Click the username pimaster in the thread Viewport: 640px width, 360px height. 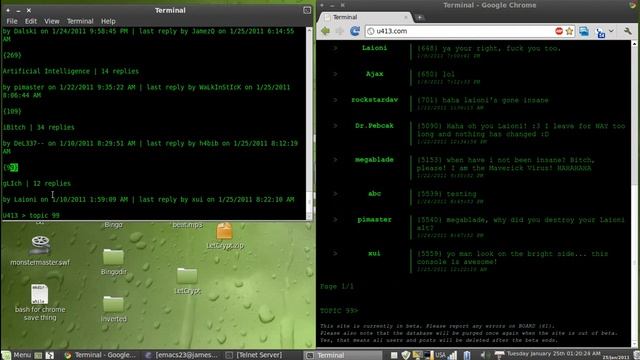374,220
